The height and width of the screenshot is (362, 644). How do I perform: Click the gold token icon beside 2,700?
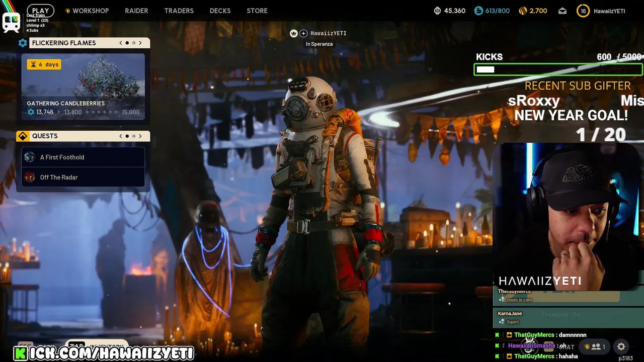point(523,11)
